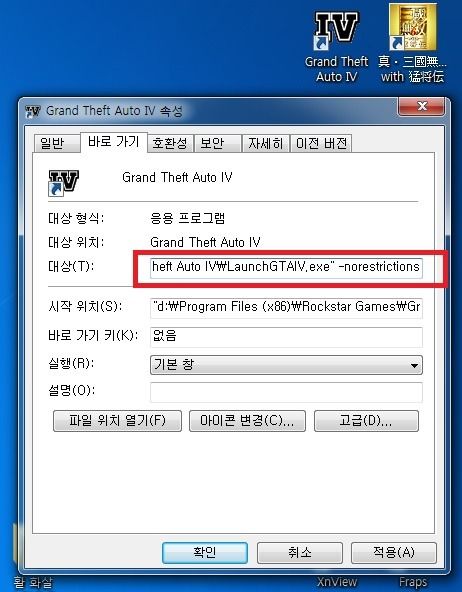
Task: Switch to the 호환성 tab
Action: [170, 143]
